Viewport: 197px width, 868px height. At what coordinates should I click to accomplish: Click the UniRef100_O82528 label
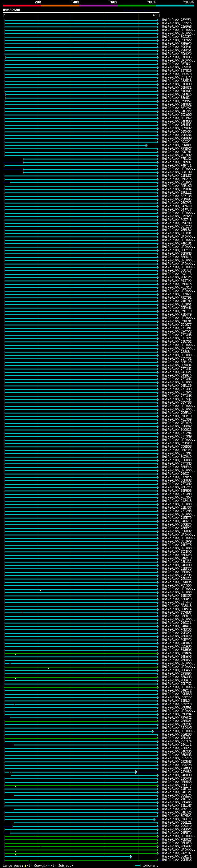[176, 81]
